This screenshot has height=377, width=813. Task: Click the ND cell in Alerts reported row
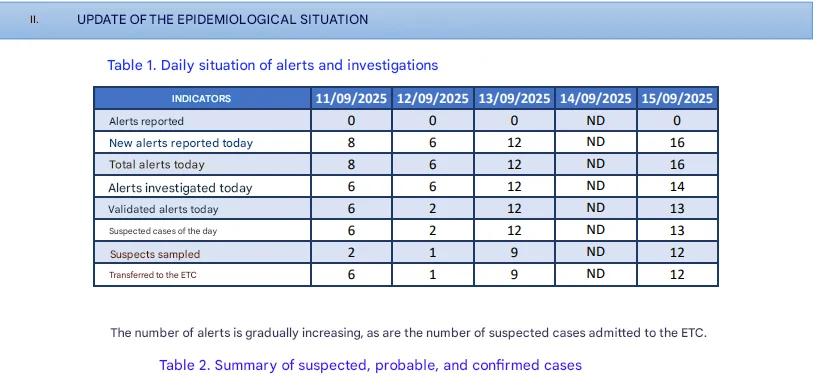(x=595, y=120)
